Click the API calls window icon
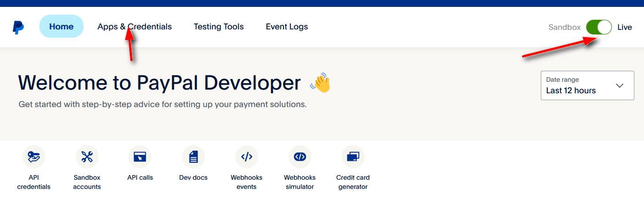 [x=140, y=157]
